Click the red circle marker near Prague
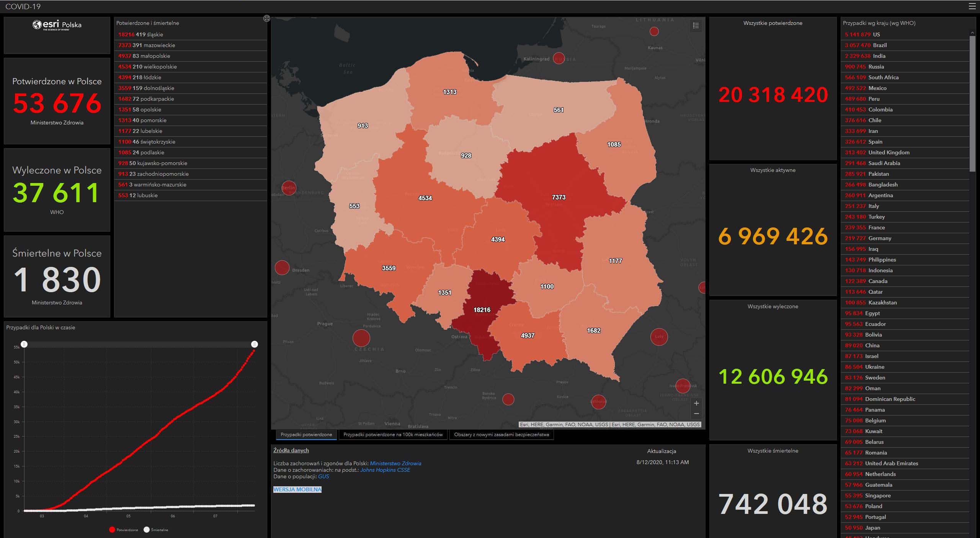This screenshot has width=980, height=538. [361, 338]
